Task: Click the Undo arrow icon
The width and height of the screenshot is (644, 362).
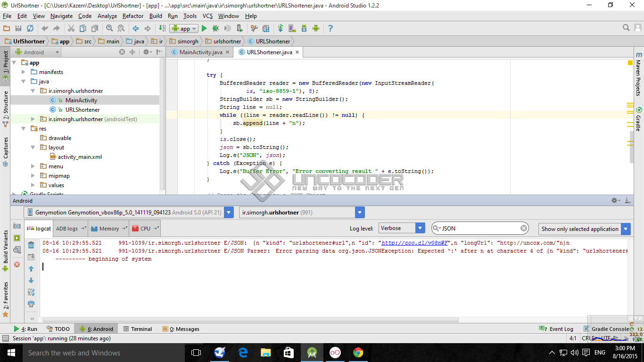Action: (45, 28)
